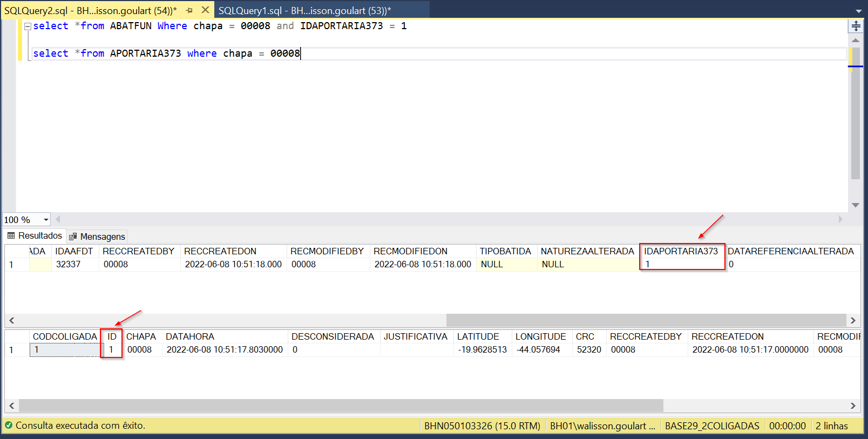Screen dimensions: 868x439
Task: Select CRC value 52320
Action: (589, 349)
